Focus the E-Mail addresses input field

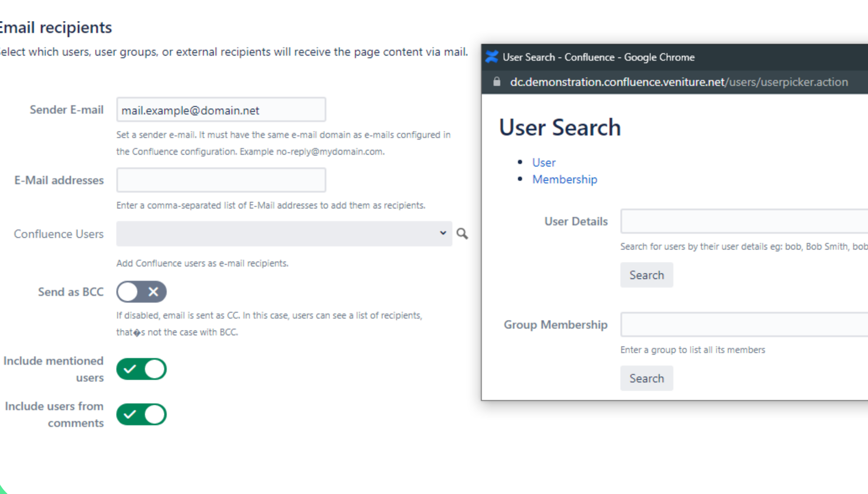221,180
